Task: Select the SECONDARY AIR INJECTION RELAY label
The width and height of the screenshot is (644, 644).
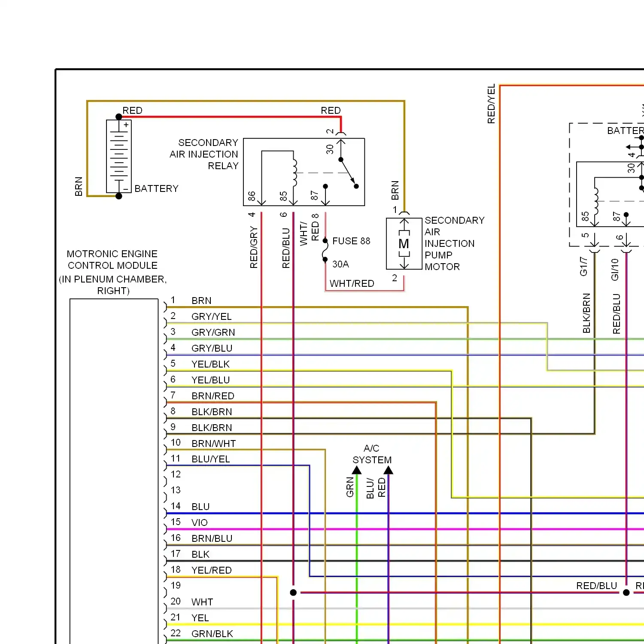Action: pyautogui.click(x=204, y=154)
